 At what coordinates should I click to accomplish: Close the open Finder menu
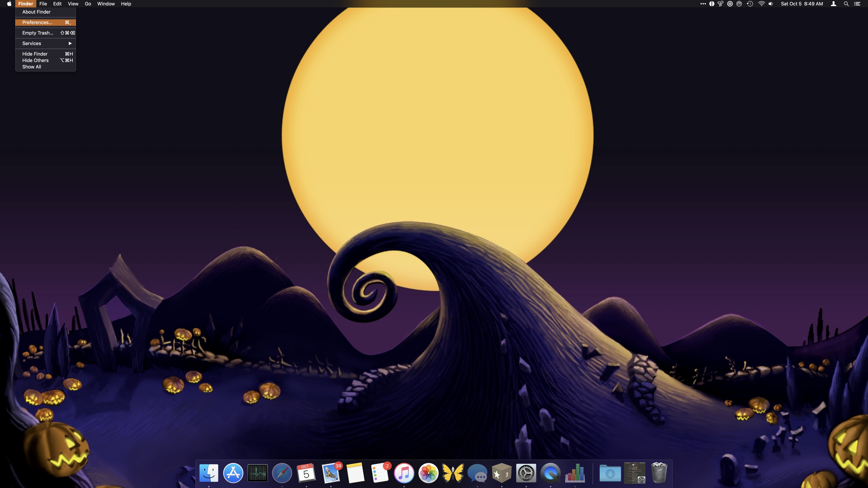click(x=26, y=4)
